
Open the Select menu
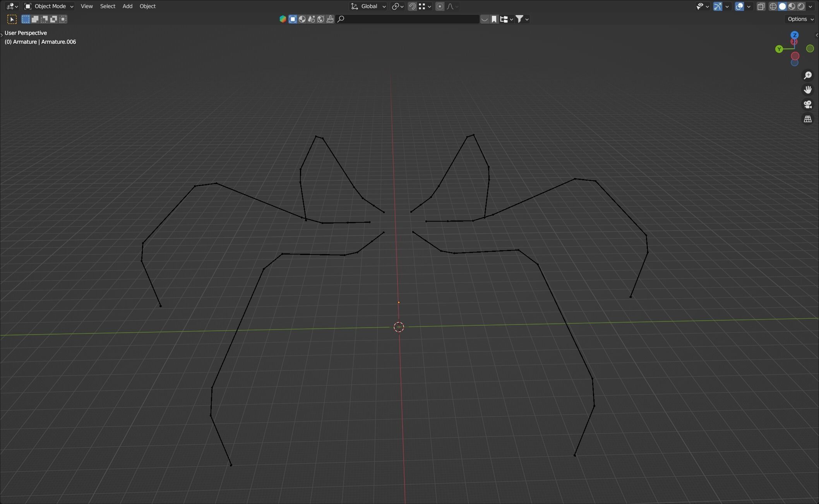[108, 6]
